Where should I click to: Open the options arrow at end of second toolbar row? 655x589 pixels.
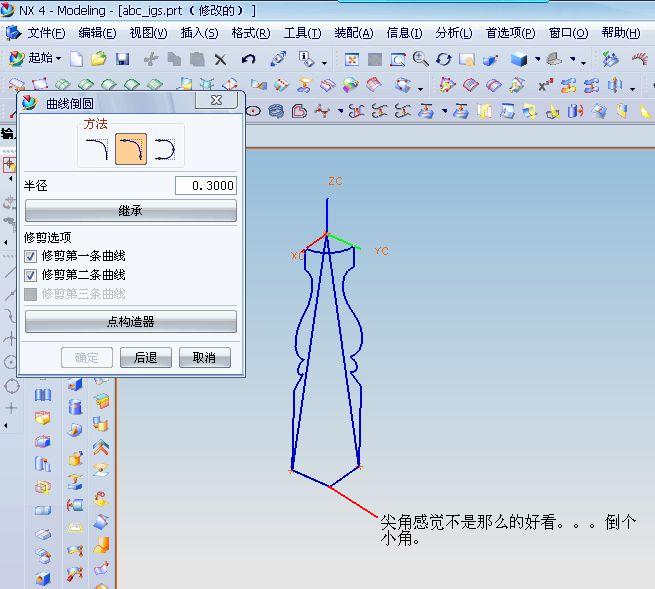(632, 89)
